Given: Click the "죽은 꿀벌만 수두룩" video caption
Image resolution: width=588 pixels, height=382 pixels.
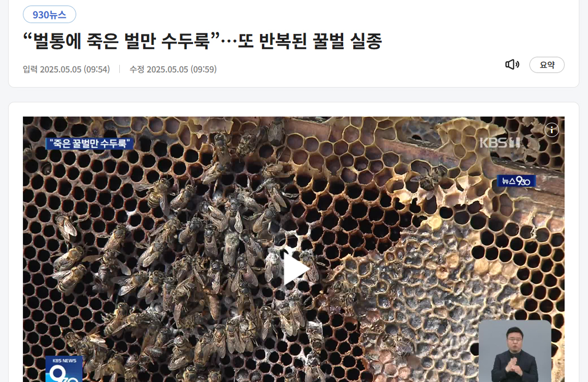Looking at the screenshot, I should point(89,143).
